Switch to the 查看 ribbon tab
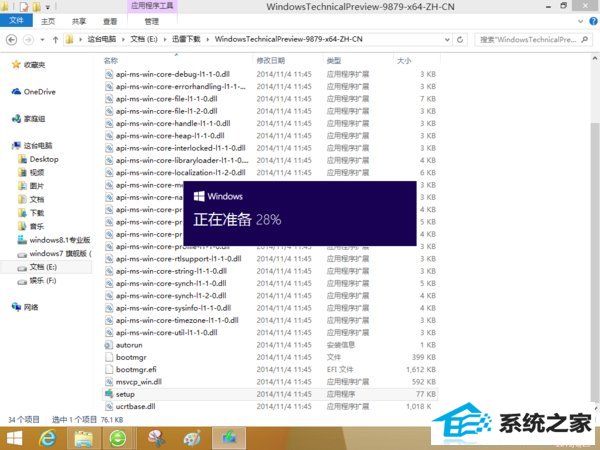The height and width of the screenshot is (450, 600). click(x=110, y=21)
